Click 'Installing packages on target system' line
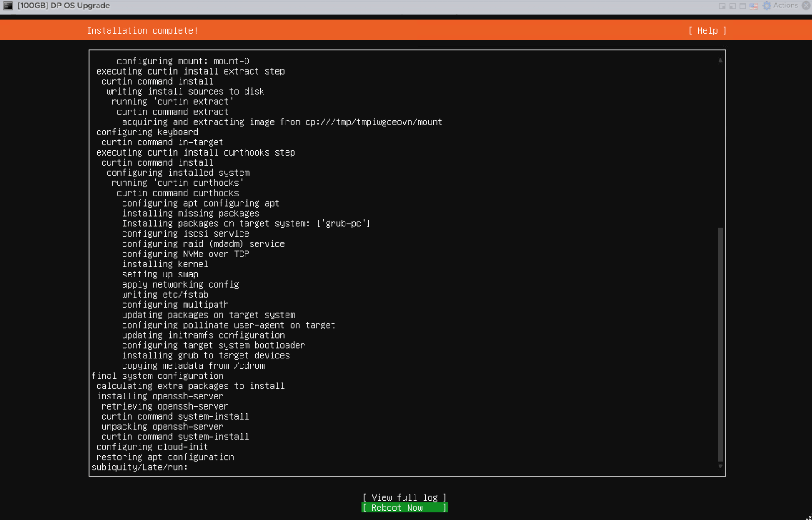Viewport: 812px width, 520px height. [x=246, y=224]
